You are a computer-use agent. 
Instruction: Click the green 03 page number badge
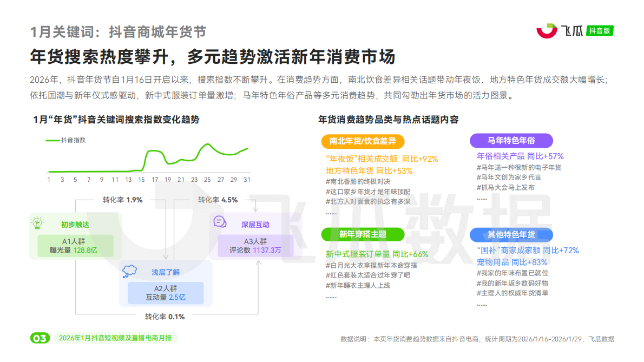pyautogui.click(x=40, y=338)
